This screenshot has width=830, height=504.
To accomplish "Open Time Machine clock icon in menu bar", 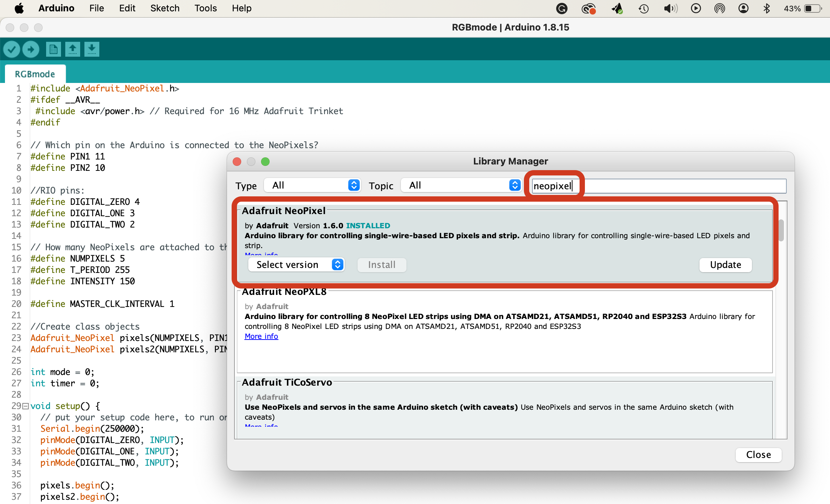I will click(x=643, y=9).
